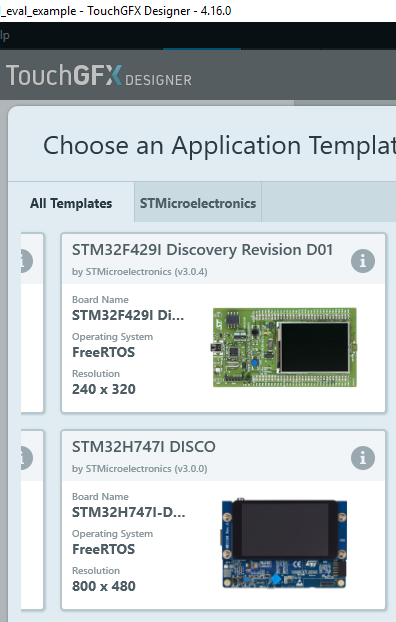The width and height of the screenshot is (396, 622).
Task: Click the 'STM32F429I Di...' board name value
Action: (x=128, y=315)
